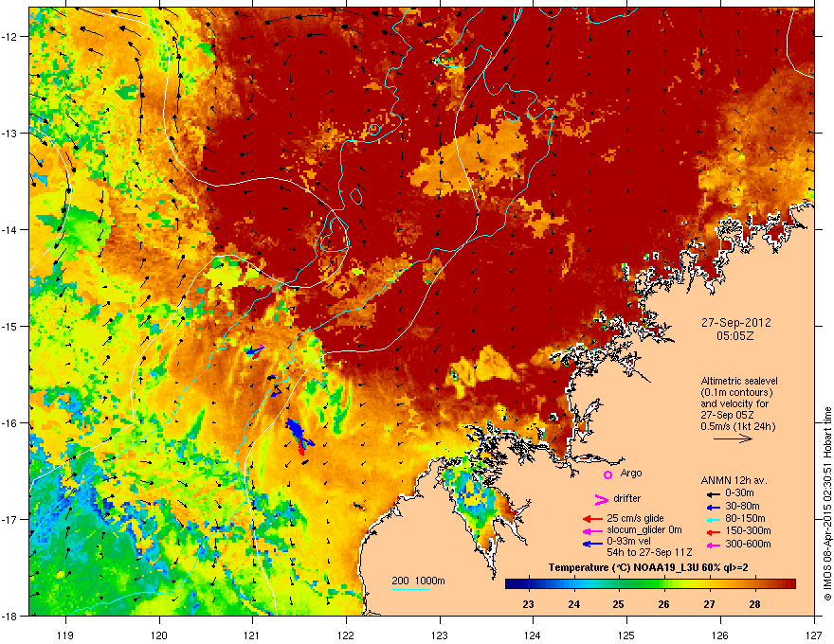
Task: Click the colorbar tick label 26
Action: tap(663, 604)
